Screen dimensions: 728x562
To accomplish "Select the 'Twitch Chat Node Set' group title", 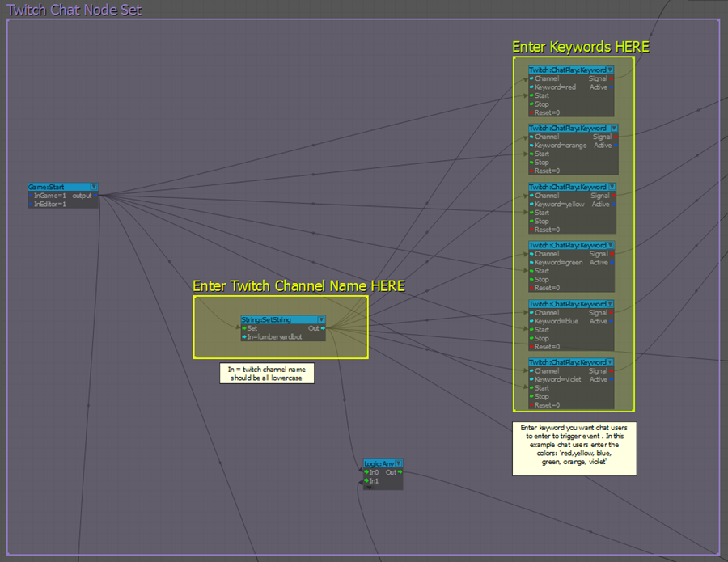I will point(74,10).
